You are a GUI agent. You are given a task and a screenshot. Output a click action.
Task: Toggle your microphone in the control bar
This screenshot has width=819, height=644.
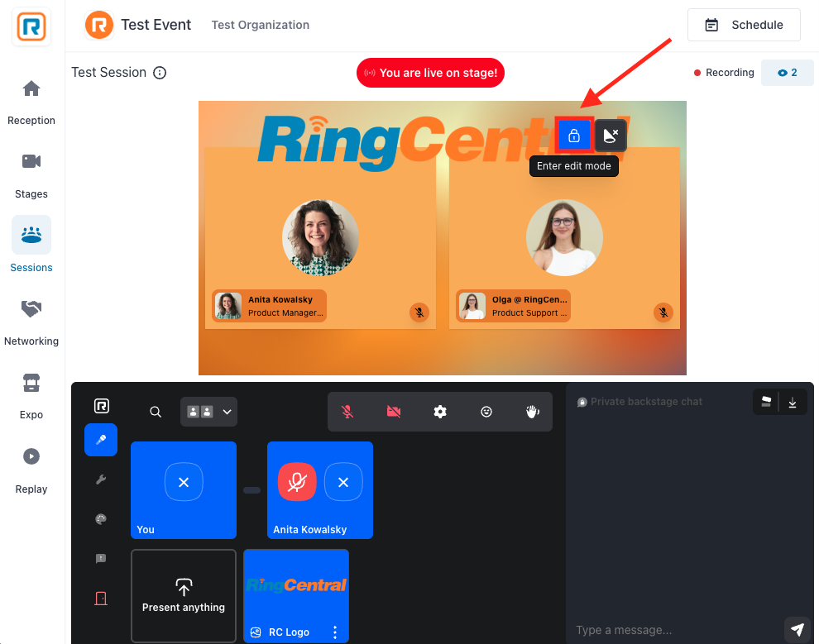[x=347, y=412]
